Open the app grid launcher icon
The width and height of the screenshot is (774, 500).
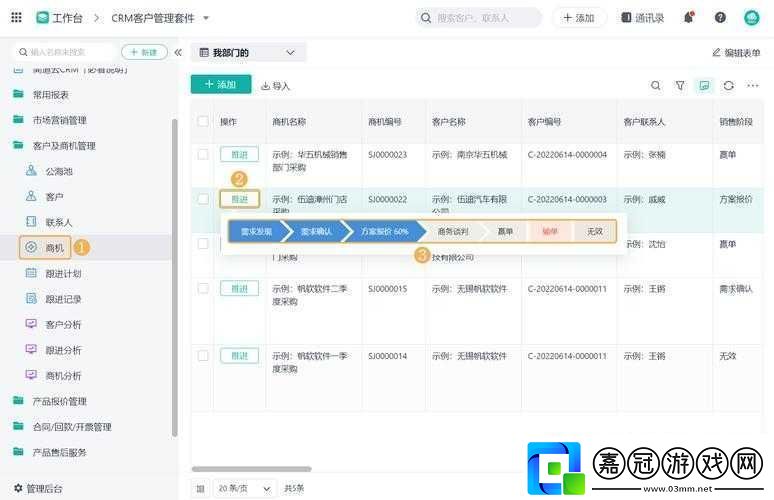pos(16,18)
